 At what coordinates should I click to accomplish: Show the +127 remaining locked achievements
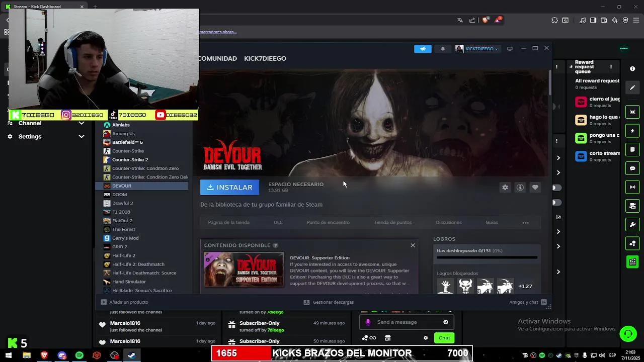525,286
